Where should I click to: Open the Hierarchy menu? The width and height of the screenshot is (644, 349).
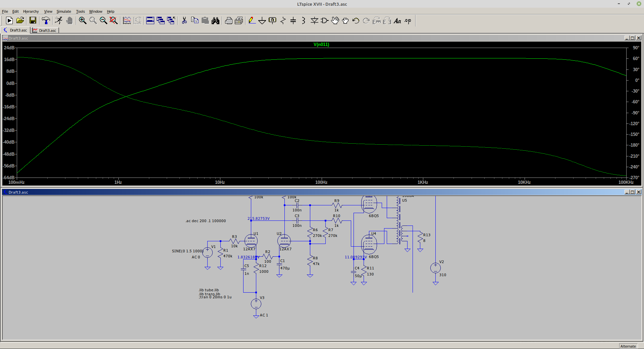(x=31, y=11)
